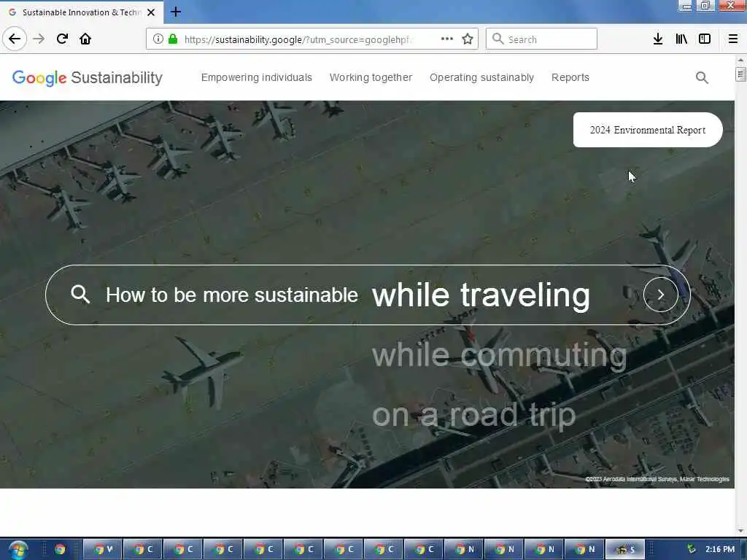
Task: Click the 2:16 PM taskbar clock
Action: click(x=720, y=549)
